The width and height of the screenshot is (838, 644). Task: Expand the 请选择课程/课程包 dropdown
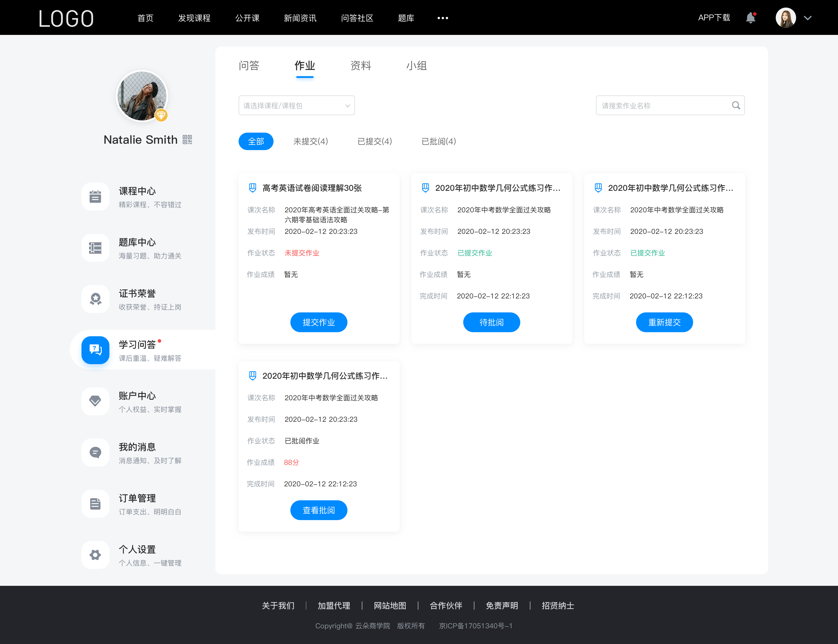coord(296,106)
